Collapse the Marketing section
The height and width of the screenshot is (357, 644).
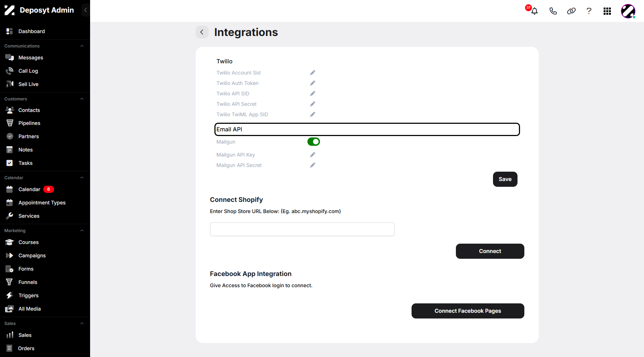(x=82, y=231)
